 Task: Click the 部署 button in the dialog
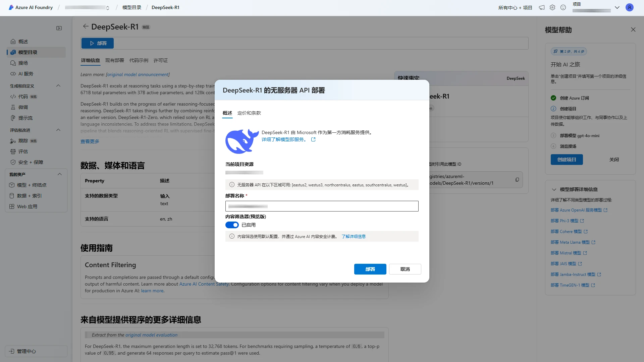coord(370,269)
